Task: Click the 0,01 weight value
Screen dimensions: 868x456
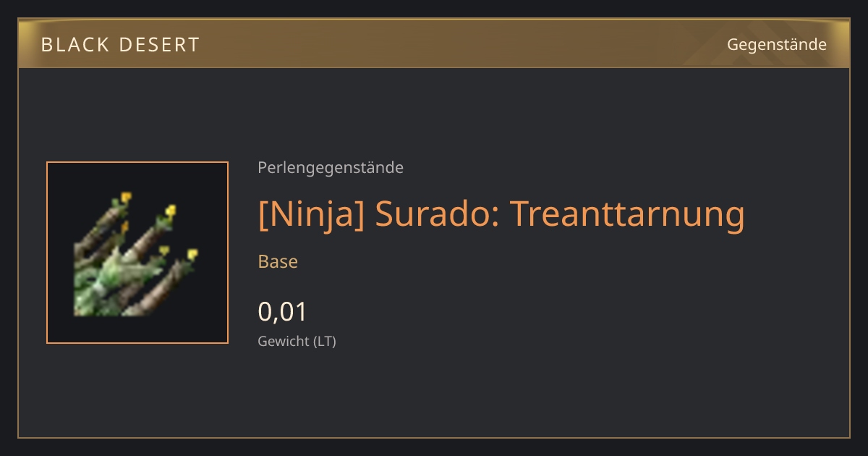Action: [x=283, y=312]
